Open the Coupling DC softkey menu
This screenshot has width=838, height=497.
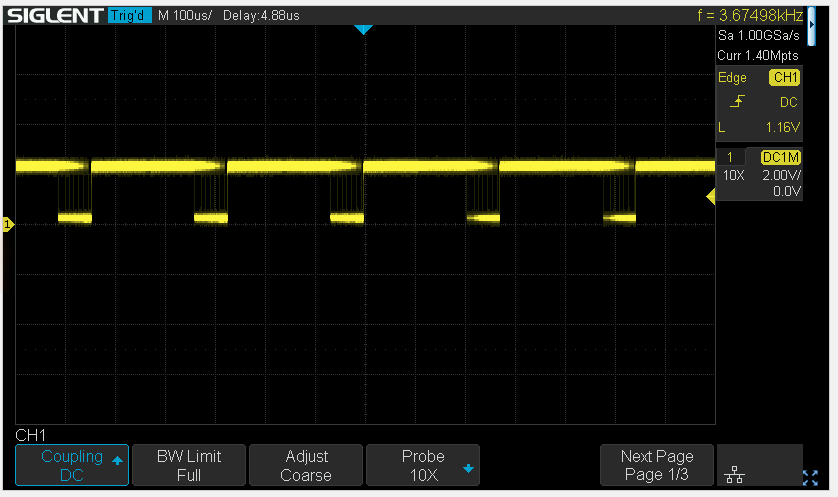tap(72, 465)
